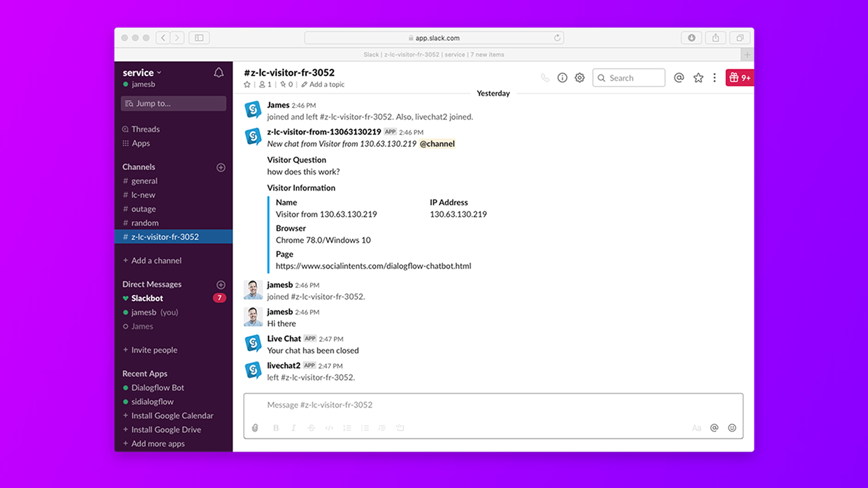View pinned items for this channel
This screenshot has height=488, width=868.
click(286, 85)
